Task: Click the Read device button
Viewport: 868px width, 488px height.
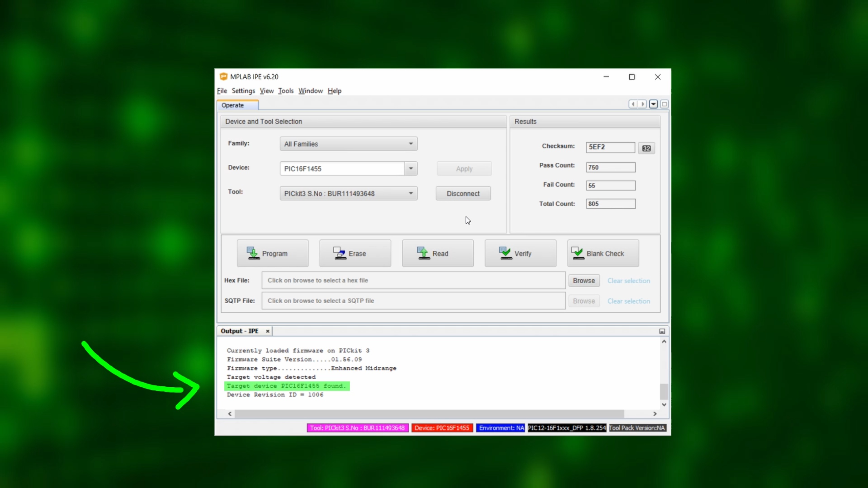Action: [x=437, y=253]
